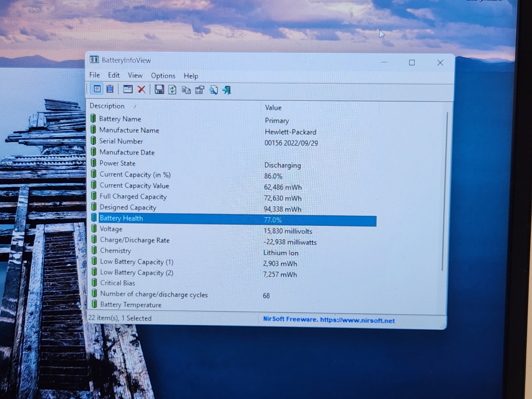
Task: Refresh battery data with the green arrows icon
Action: [x=172, y=90]
